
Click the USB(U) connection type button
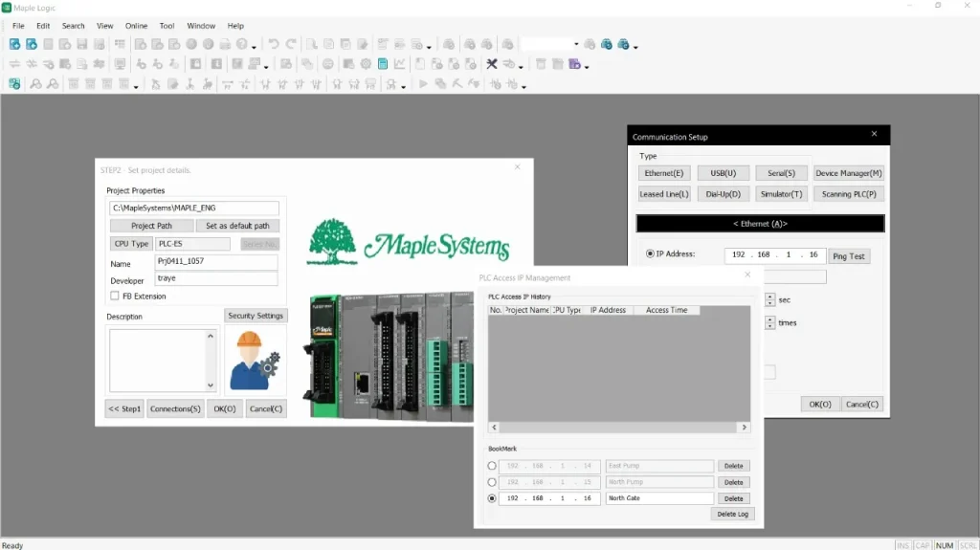pos(724,173)
